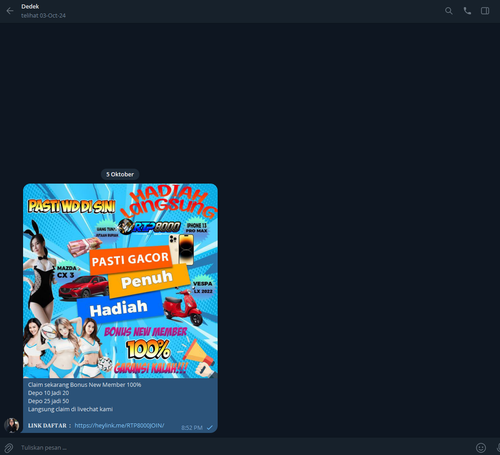Attach a file with the paperclip
500x455 pixels.
point(9,447)
